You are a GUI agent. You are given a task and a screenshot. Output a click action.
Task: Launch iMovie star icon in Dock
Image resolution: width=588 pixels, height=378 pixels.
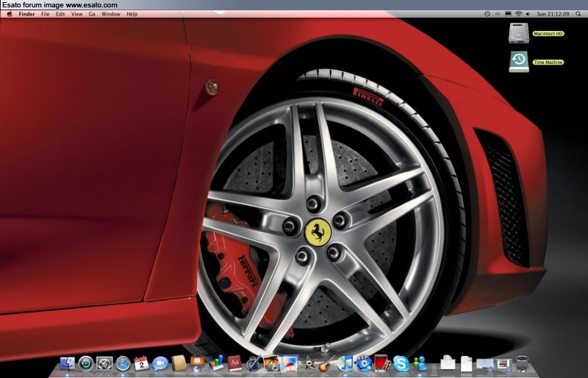[309, 363]
